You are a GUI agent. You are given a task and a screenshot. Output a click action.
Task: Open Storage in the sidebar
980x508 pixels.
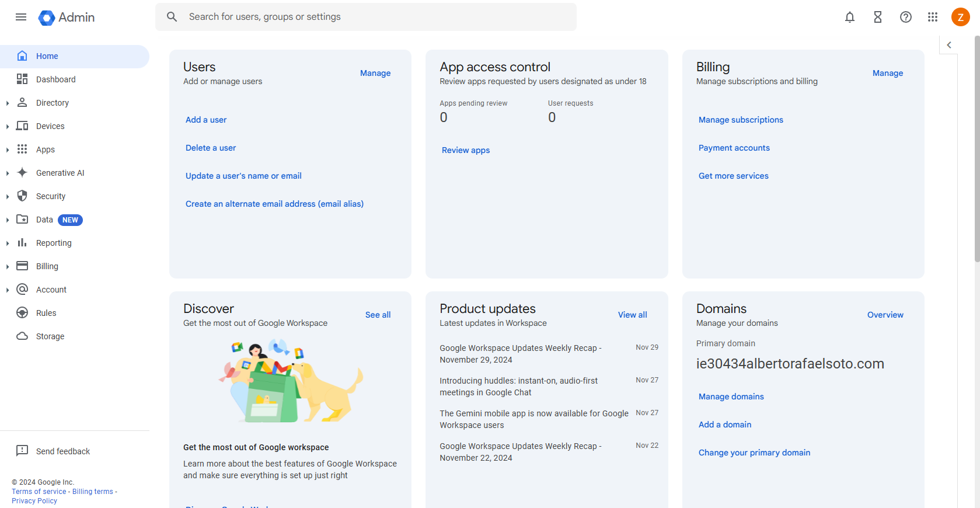point(50,336)
